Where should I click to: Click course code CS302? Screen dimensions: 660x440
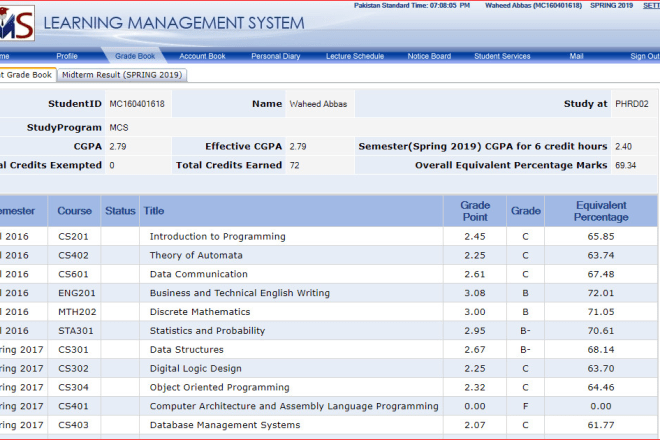tap(73, 369)
